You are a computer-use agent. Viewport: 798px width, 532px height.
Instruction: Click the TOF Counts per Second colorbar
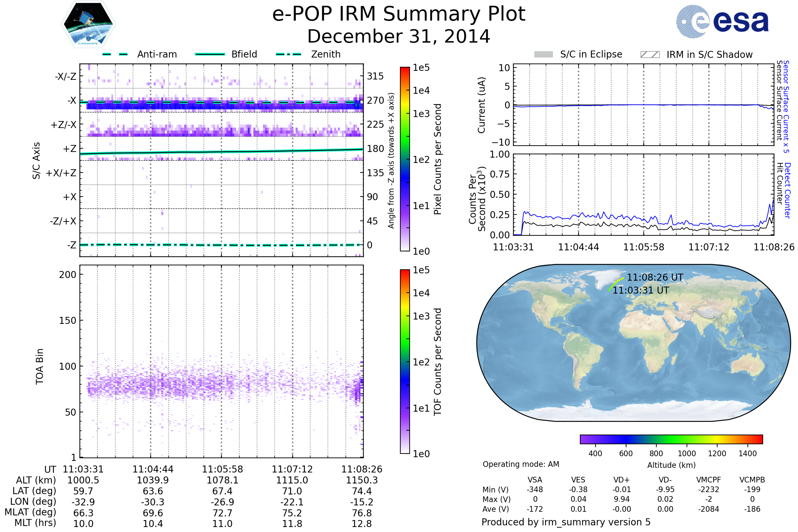click(x=405, y=361)
